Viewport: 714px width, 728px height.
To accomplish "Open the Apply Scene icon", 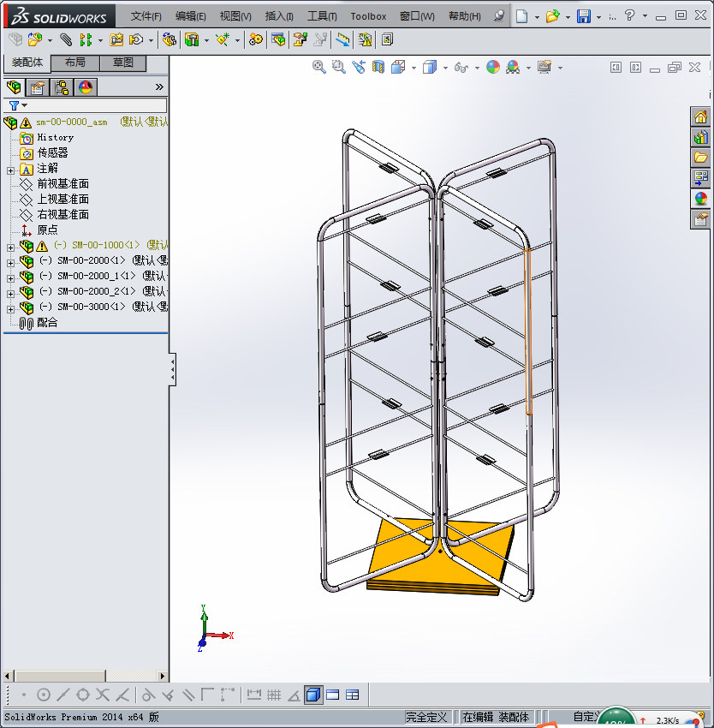I will click(513, 68).
